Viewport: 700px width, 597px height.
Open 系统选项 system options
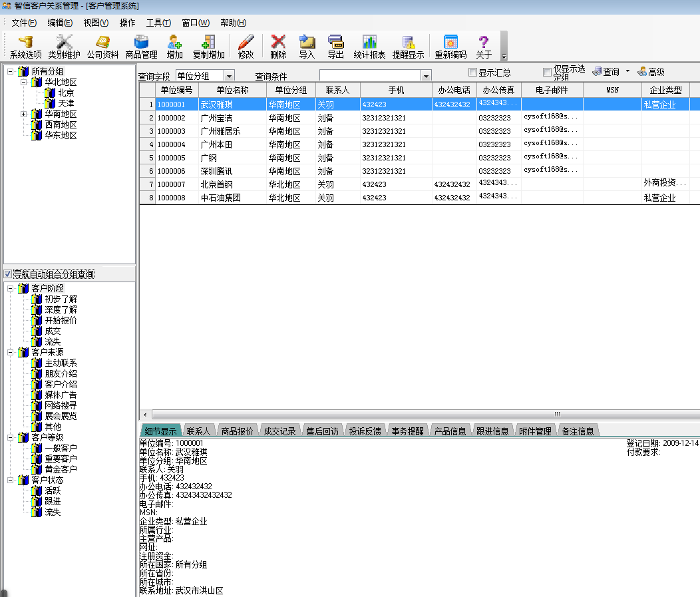[25, 47]
